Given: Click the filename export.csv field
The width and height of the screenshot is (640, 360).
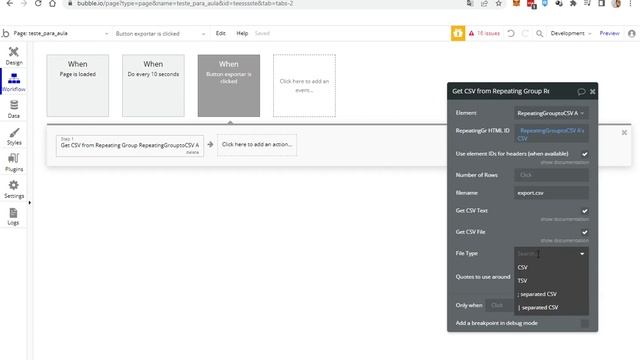Looking at the screenshot, I should coord(551,193).
